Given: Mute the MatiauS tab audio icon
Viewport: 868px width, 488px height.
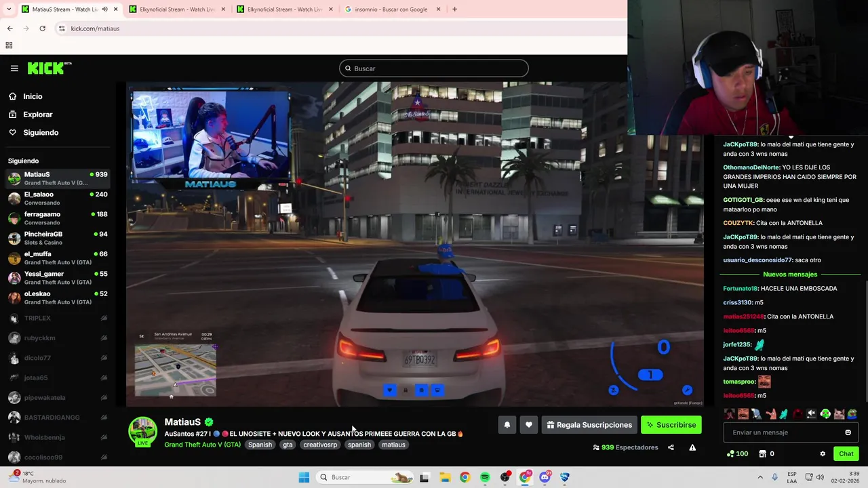Looking at the screenshot, I should (x=104, y=9).
